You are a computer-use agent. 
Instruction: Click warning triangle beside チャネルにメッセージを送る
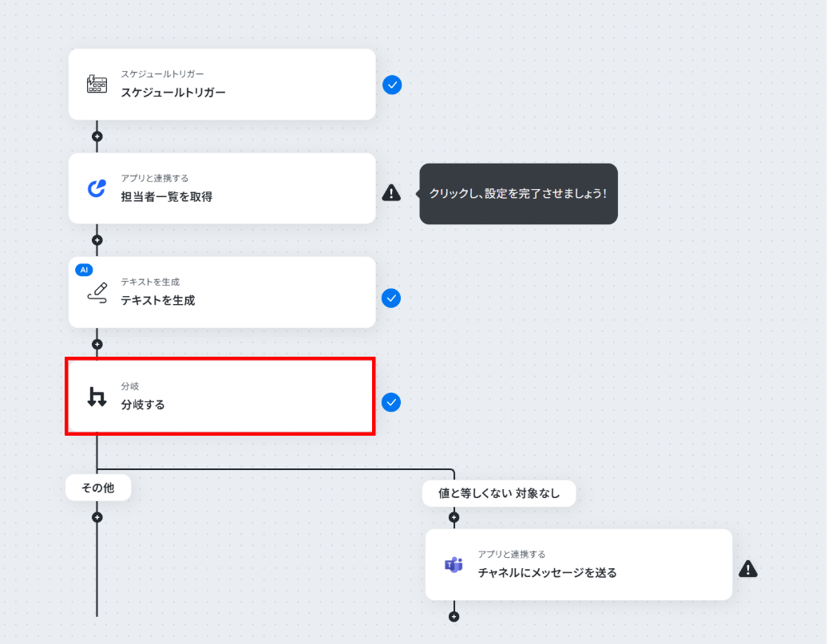pos(747,568)
